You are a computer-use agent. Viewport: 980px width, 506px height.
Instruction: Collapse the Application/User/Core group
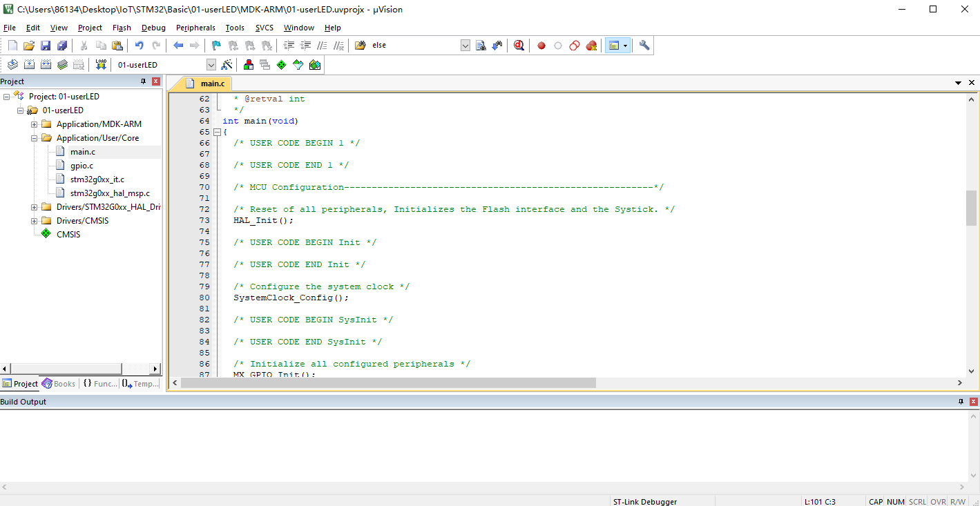coord(34,138)
